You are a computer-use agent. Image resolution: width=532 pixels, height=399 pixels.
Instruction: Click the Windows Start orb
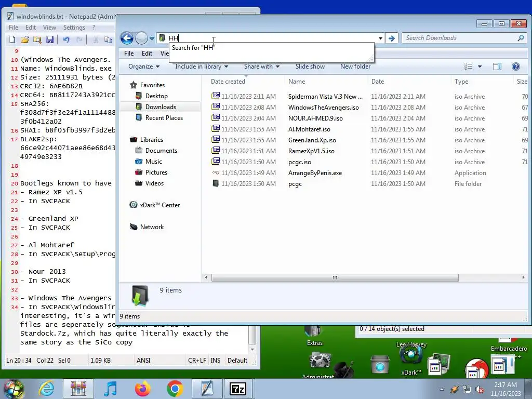click(14, 389)
